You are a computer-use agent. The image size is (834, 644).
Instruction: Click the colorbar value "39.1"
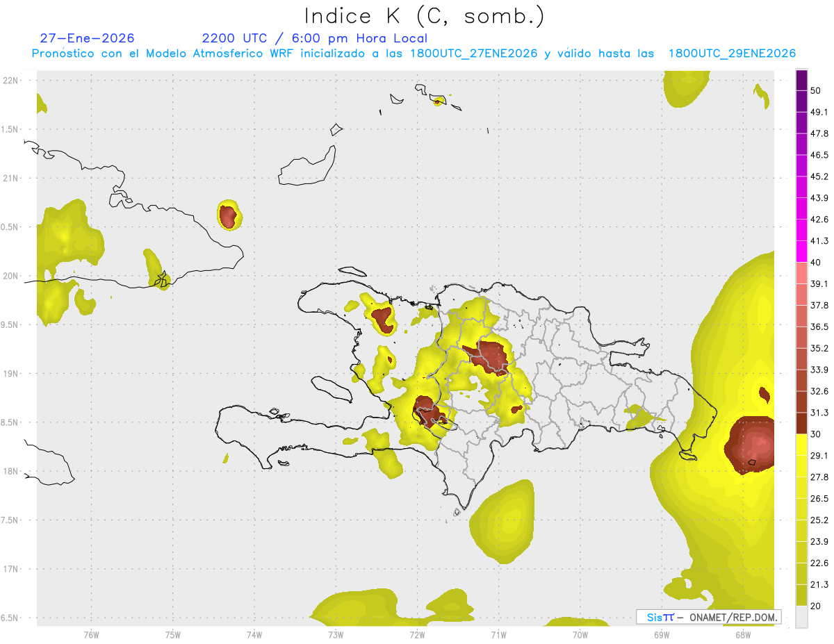(819, 284)
